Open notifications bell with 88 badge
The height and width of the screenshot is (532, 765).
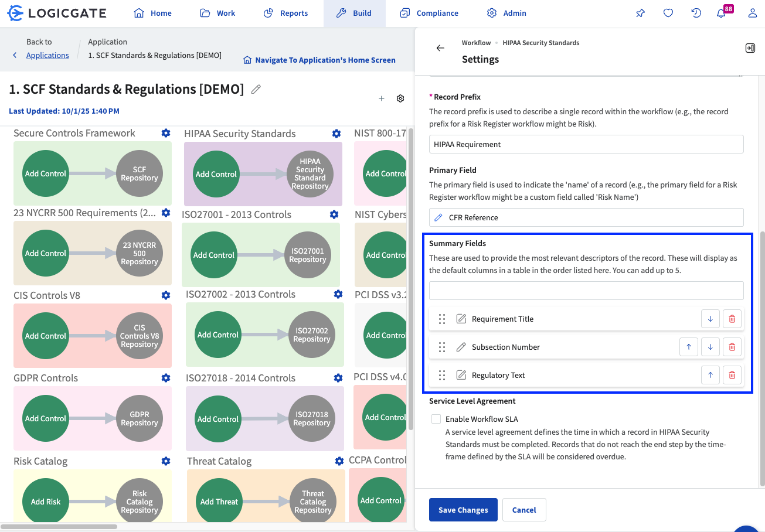pyautogui.click(x=722, y=13)
